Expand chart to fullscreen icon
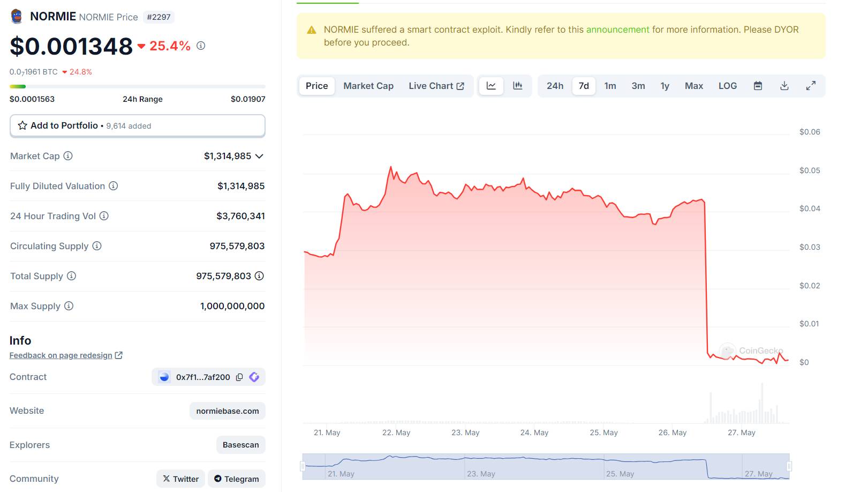Viewport: 868px width, 492px height. [x=811, y=86]
